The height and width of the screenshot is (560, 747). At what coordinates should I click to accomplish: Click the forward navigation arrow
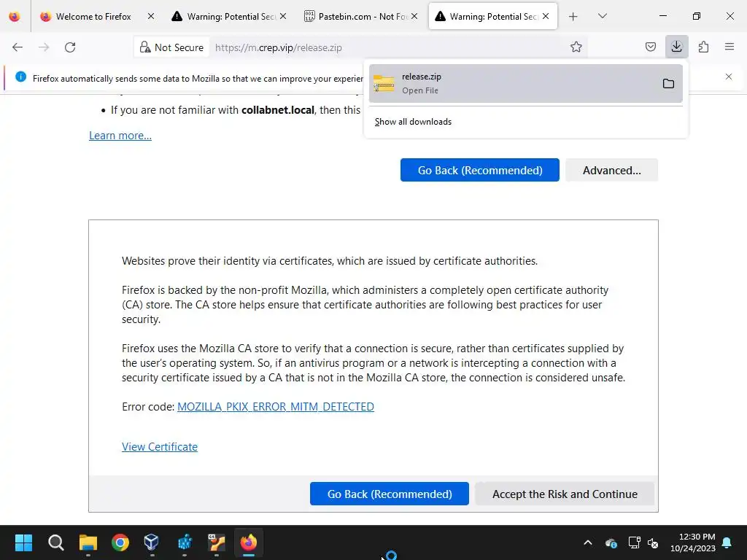pos(44,47)
